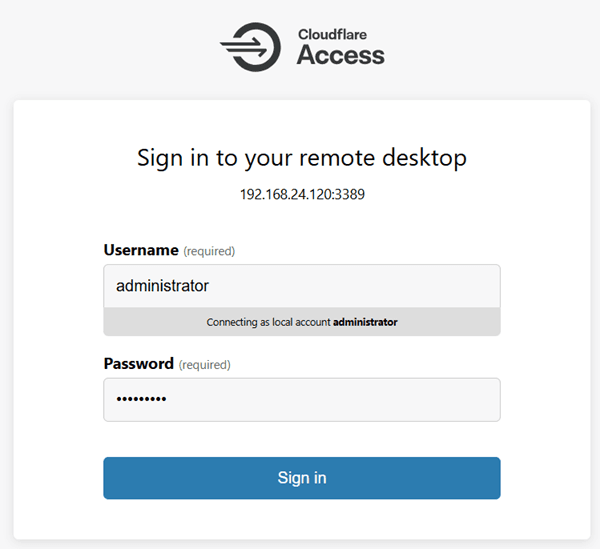Click the 192.168.24.120:3389 host address text
The height and width of the screenshot is (549, 600).
point(302,194)
